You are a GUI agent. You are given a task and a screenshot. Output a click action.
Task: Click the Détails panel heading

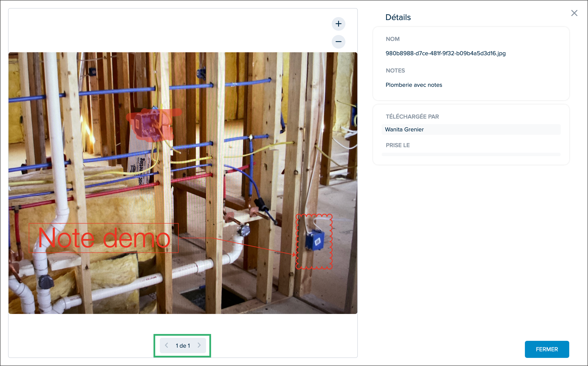point(398,17)
